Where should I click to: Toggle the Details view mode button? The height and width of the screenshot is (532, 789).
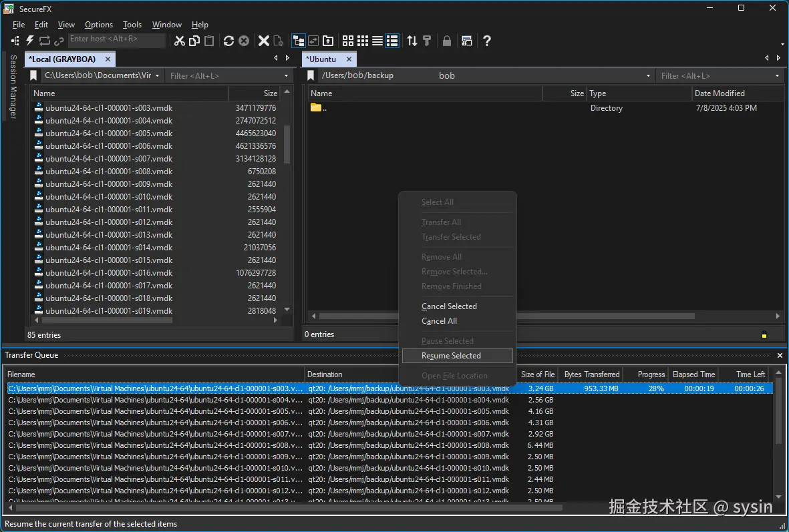coord(392,41)
